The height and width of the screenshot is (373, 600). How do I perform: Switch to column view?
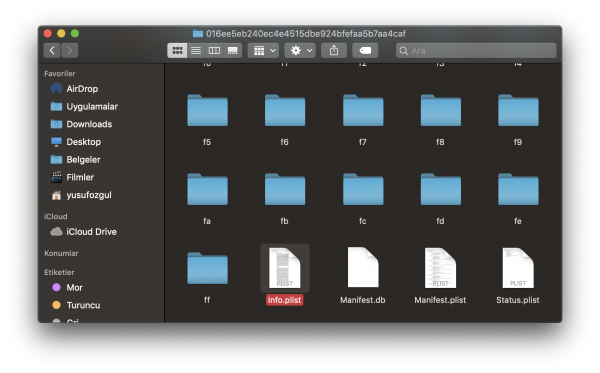(214, 50)
